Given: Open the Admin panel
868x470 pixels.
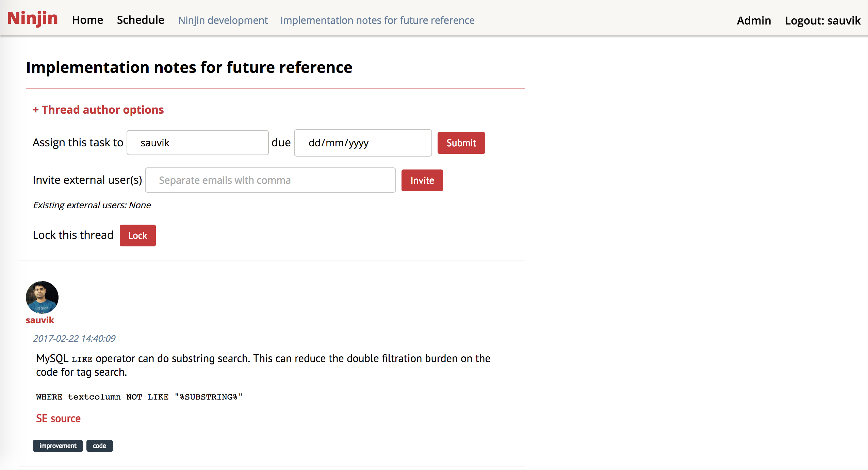Looking at the screenshot, I should coord(754,20).
